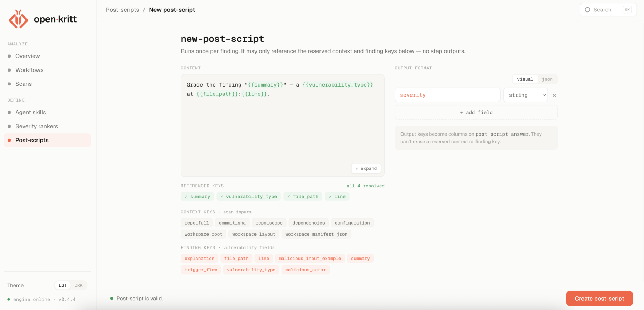Screen dimensions: 644x310
Task: Insert the configuration context key
Action: (x=352, y=223)
